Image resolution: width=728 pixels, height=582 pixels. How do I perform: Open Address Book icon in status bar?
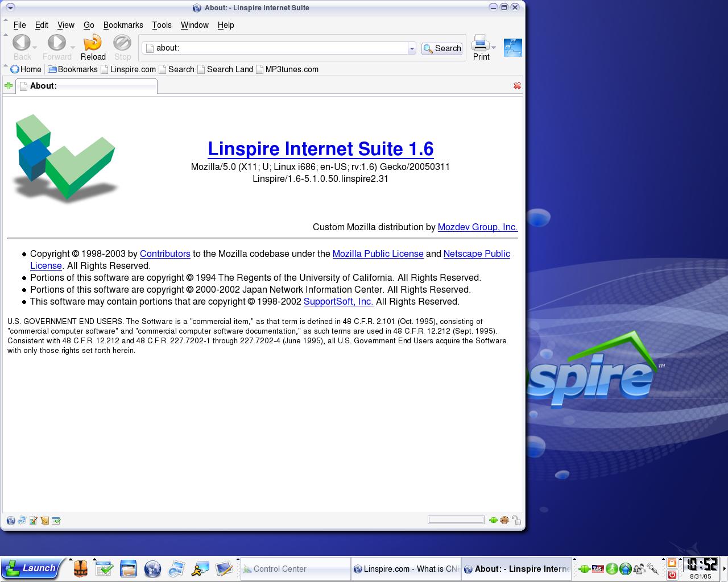pyautogui.click(x=45, y=520)
